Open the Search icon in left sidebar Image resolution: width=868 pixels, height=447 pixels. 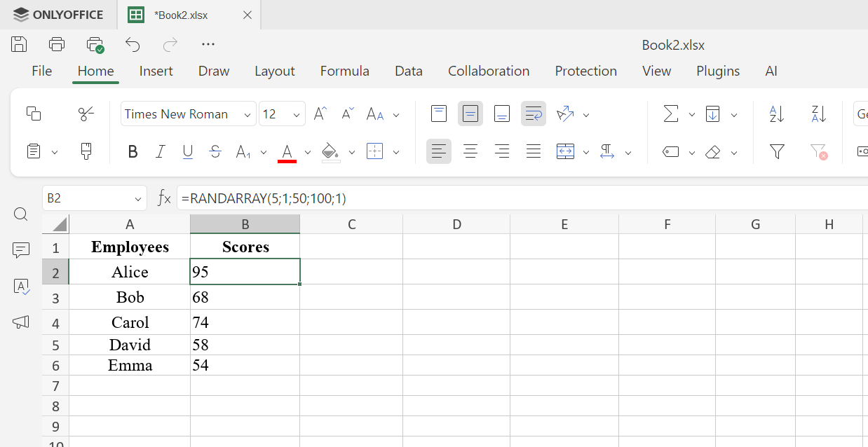21,214
